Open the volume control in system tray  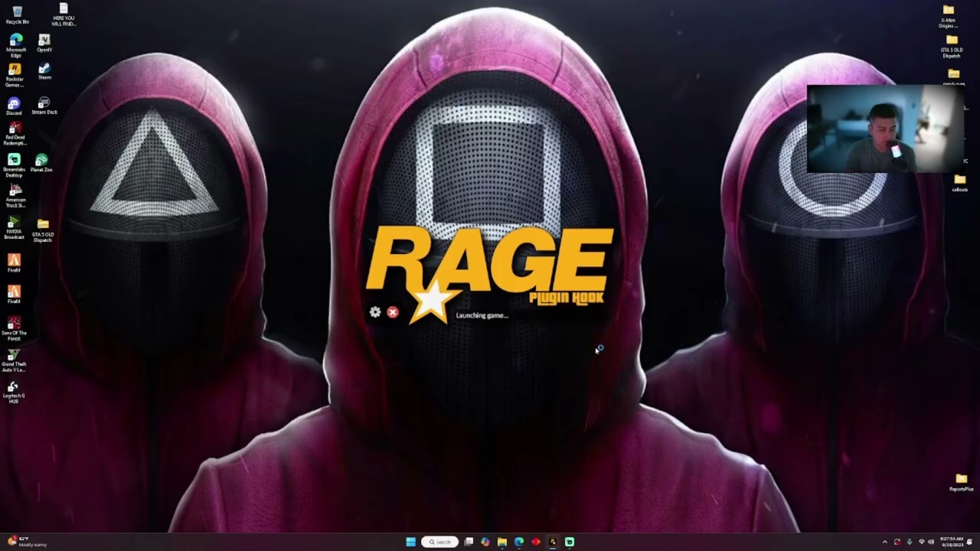coord(932,542)
